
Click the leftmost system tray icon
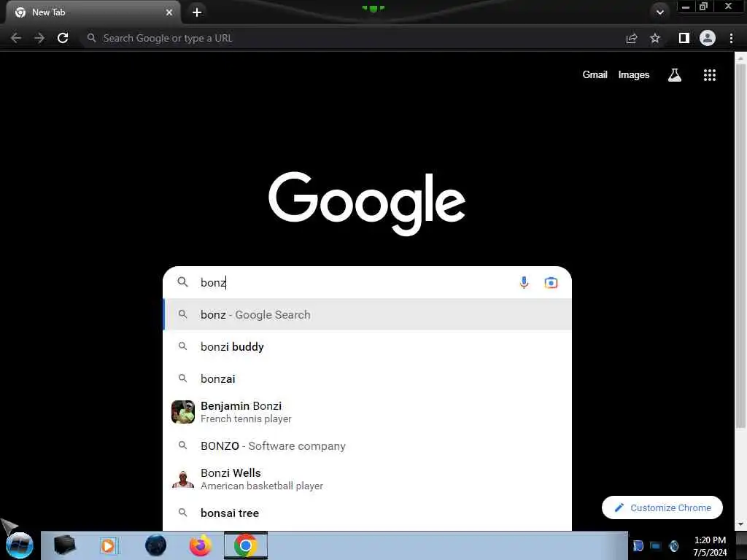(638, 545)
